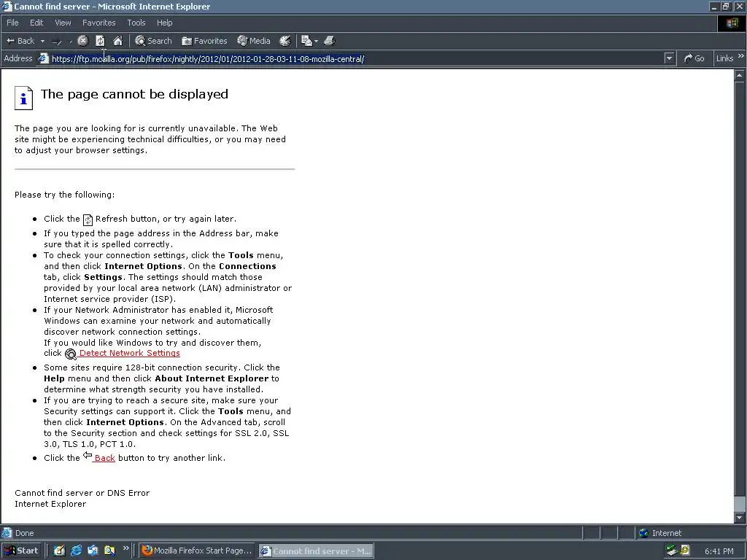
Task: Click the 'Internet Explorer' footer text
Action: pyautogui.click(x=50, y=504)
